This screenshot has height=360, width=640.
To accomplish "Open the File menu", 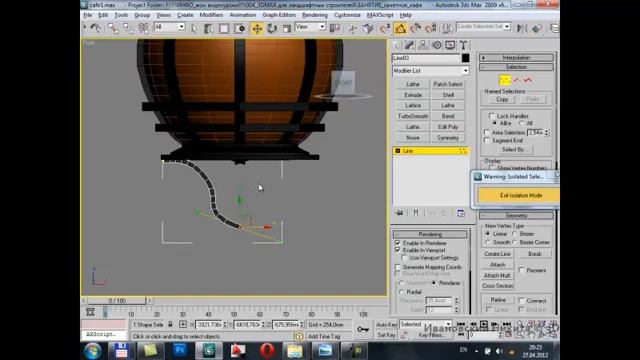I will [88, 15].
